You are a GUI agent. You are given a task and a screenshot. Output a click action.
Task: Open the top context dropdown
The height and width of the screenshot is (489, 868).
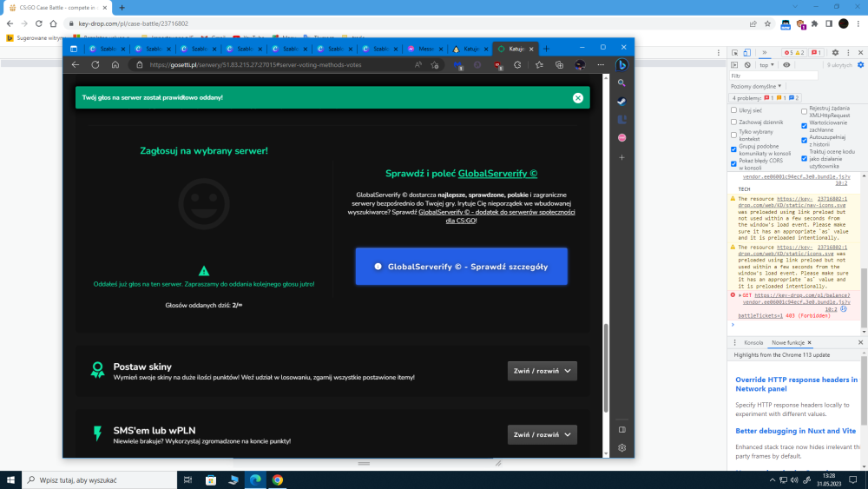[766, 65]
